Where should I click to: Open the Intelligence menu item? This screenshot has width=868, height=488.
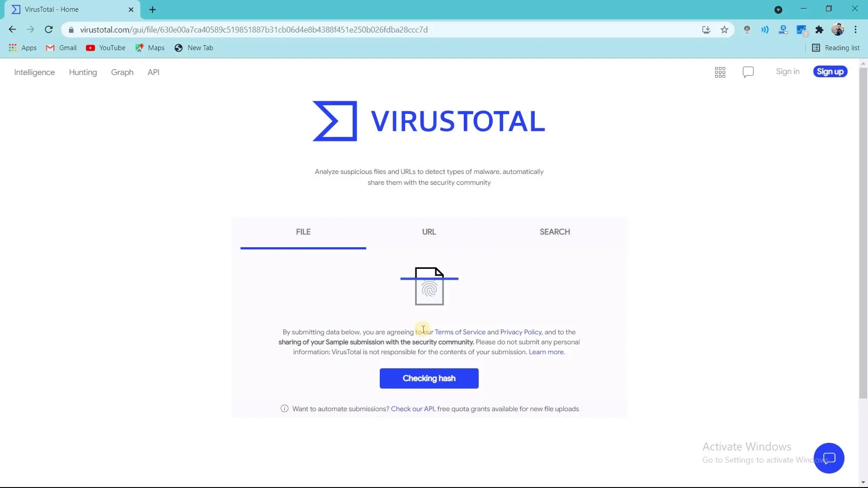(x=34, y=72)
